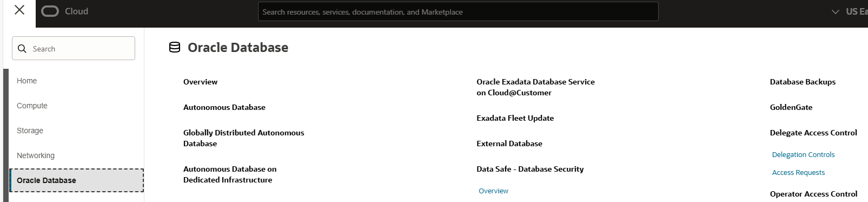
Task: Click the magnifier icon in sidebar search
Action: (22, 49)
